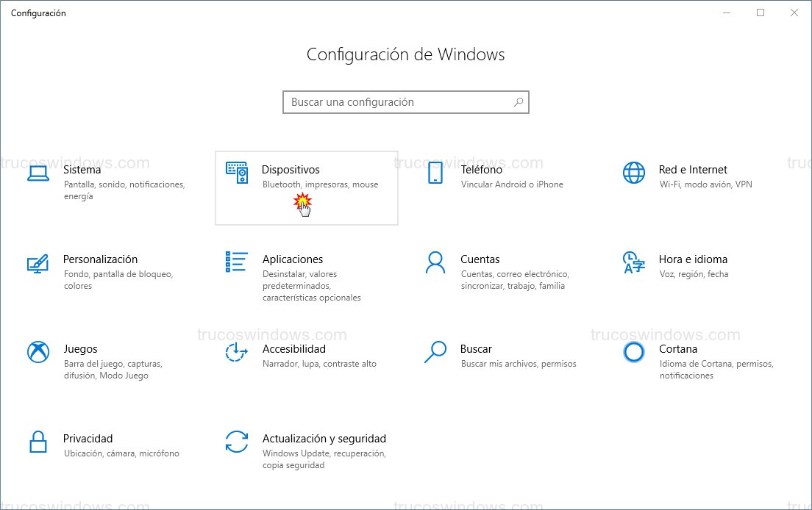This screenshot has width=812, height=510.
Task: Select the Vincular Android o iPhone link
Action: pyautogui.click(x=512, y=184)
